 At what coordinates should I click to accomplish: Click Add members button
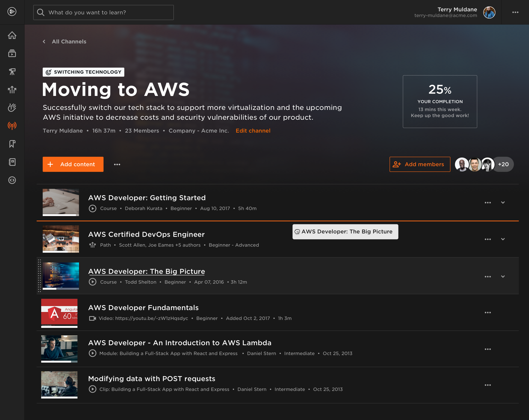click(420, 164)
